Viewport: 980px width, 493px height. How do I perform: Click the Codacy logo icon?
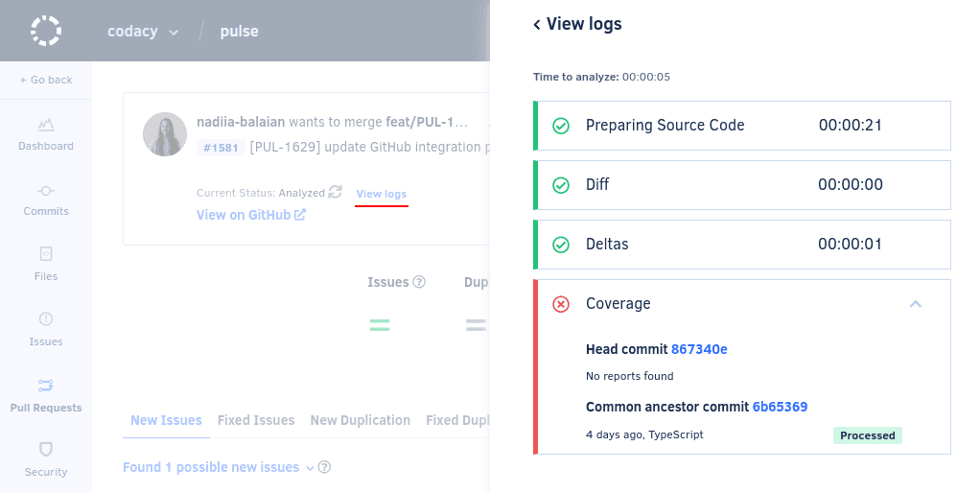[46, 31]
